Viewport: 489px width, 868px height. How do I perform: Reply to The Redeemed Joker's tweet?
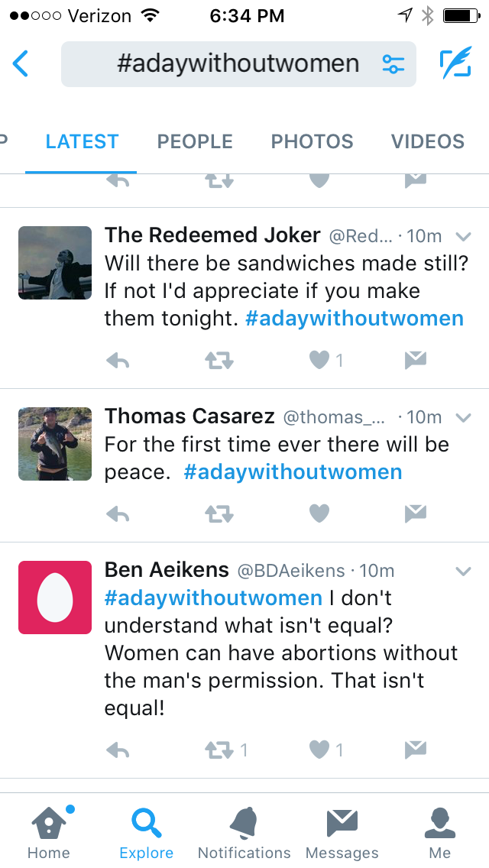point(118,360)
